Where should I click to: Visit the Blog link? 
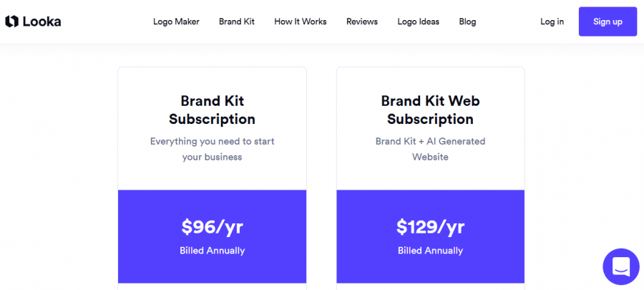467,21
